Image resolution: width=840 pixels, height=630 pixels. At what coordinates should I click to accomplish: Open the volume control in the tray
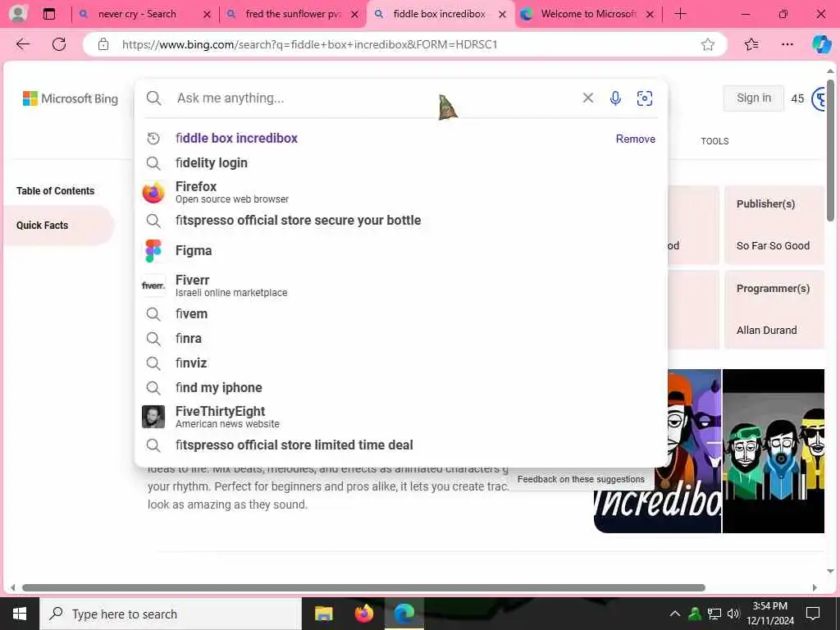(733, 614)
